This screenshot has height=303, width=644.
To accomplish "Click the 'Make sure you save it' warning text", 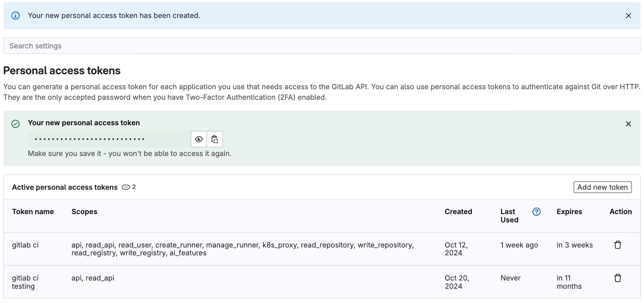I will tap(129, 153).
